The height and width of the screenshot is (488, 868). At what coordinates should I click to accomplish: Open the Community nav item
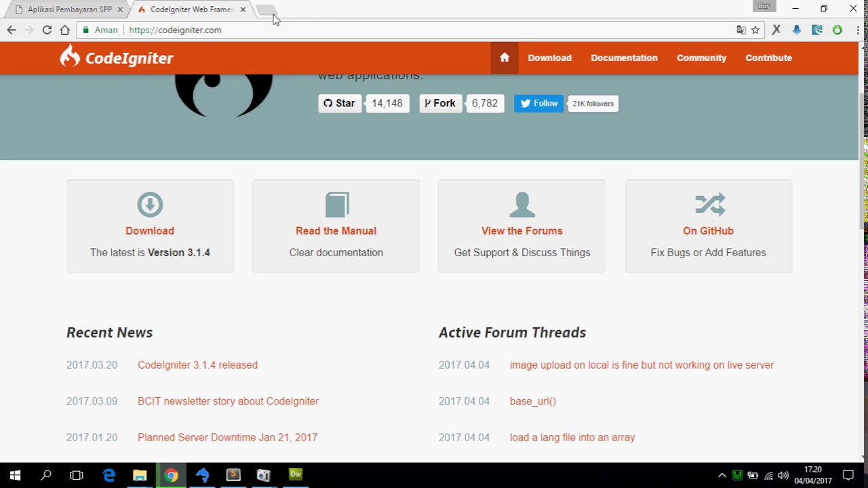pos(701,58)
